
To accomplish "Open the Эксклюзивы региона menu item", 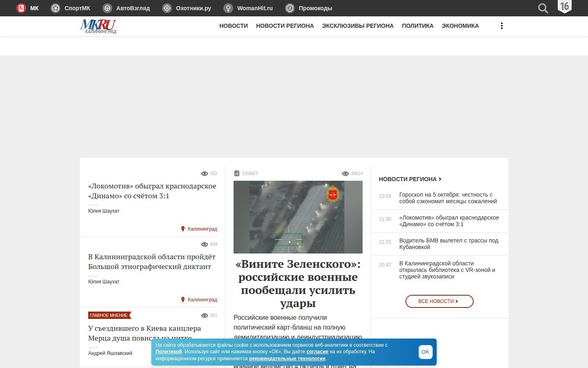I will pyautogui.click(x=358, y=26).
